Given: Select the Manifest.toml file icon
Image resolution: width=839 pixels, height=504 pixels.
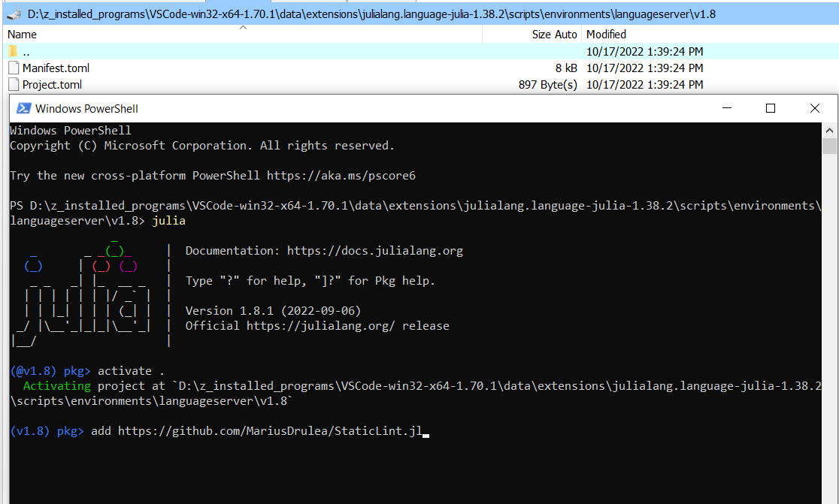Looking at the screenshot, I should pos(14,68).
